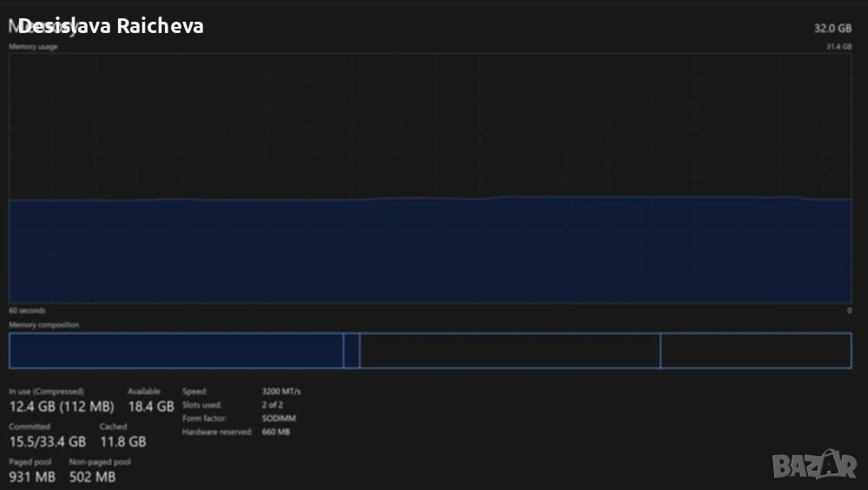Click the 32.0 GB total memory label
Screen dimensions: 868x490
point(832,28)
